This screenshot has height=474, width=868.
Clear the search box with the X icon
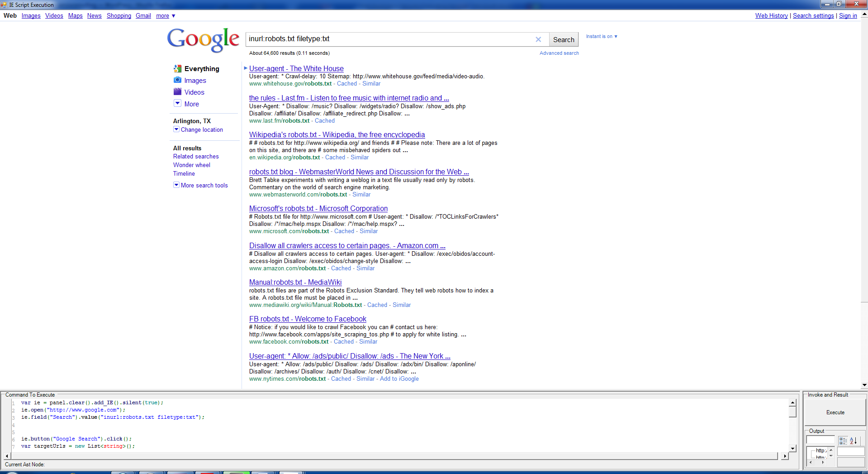coord(538,39)
